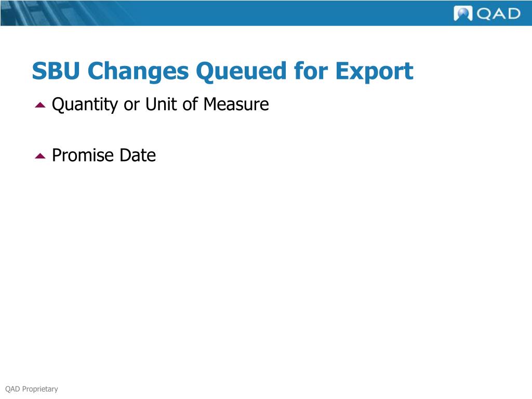Select the triangle bullet beside Quantity line

pyautogui.click(x=40, y=105)
